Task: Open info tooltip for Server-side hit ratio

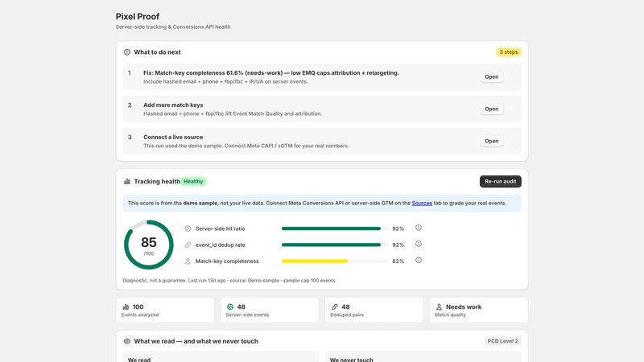Action: (x=418, y=228)
